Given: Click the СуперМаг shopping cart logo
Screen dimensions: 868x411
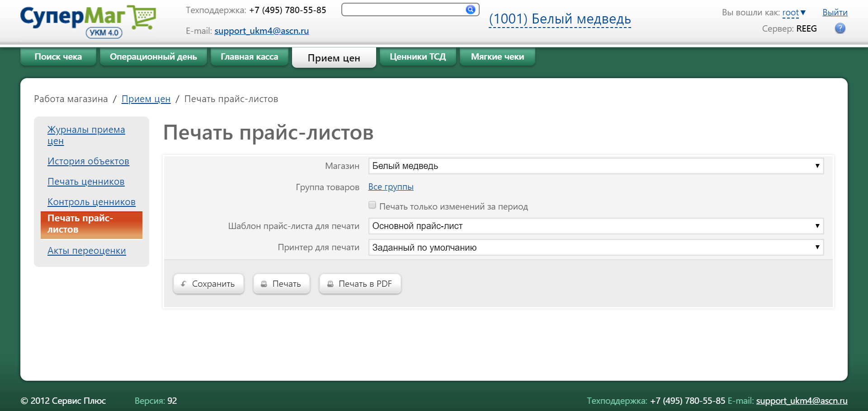Looking at the screenshot, I should coord(88,21).
